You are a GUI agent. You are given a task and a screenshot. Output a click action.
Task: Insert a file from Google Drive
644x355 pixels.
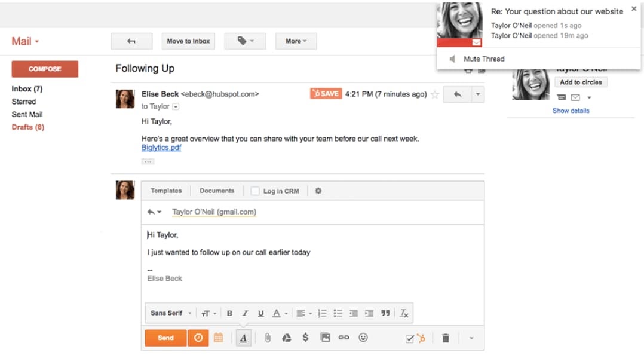pos(286,338)
